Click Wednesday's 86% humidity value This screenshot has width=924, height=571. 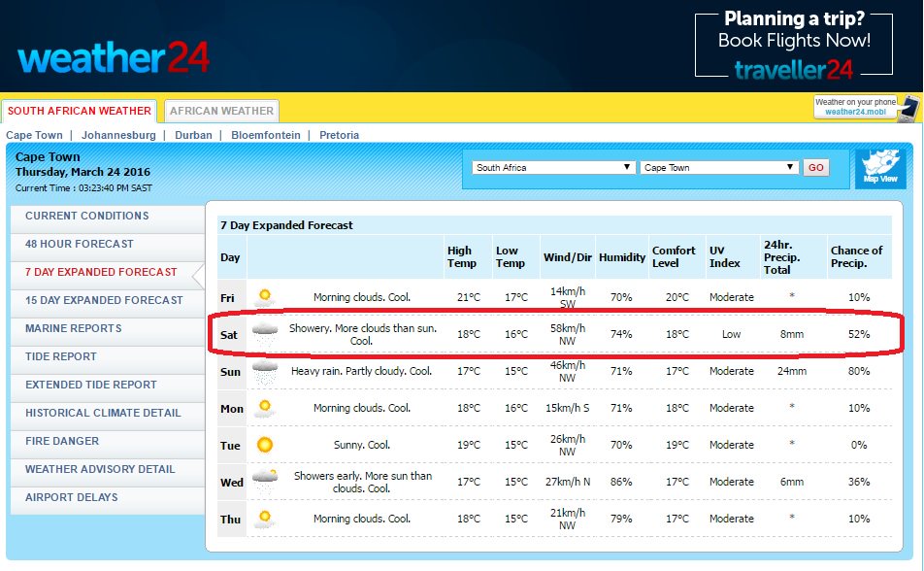(621, 482)
